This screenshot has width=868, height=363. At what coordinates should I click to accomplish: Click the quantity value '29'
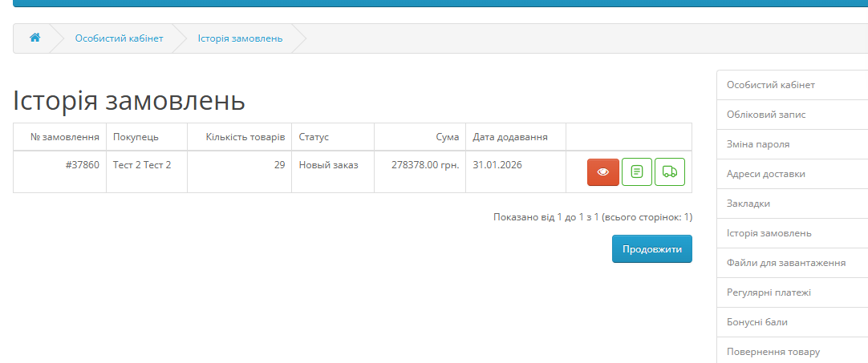click(x=279, y=165)
